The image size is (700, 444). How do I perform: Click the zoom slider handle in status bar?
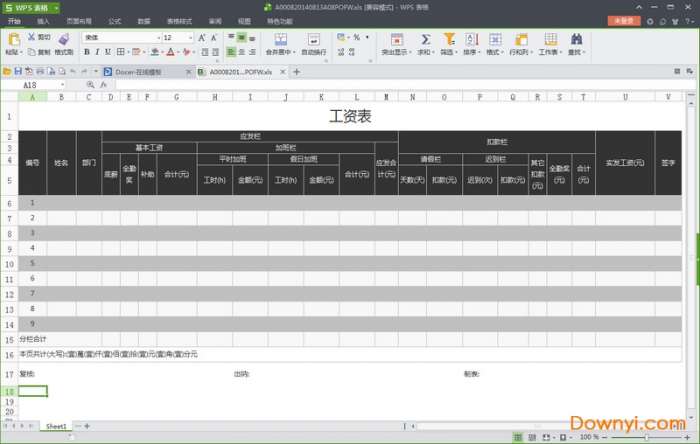click(x=646, y=437)
